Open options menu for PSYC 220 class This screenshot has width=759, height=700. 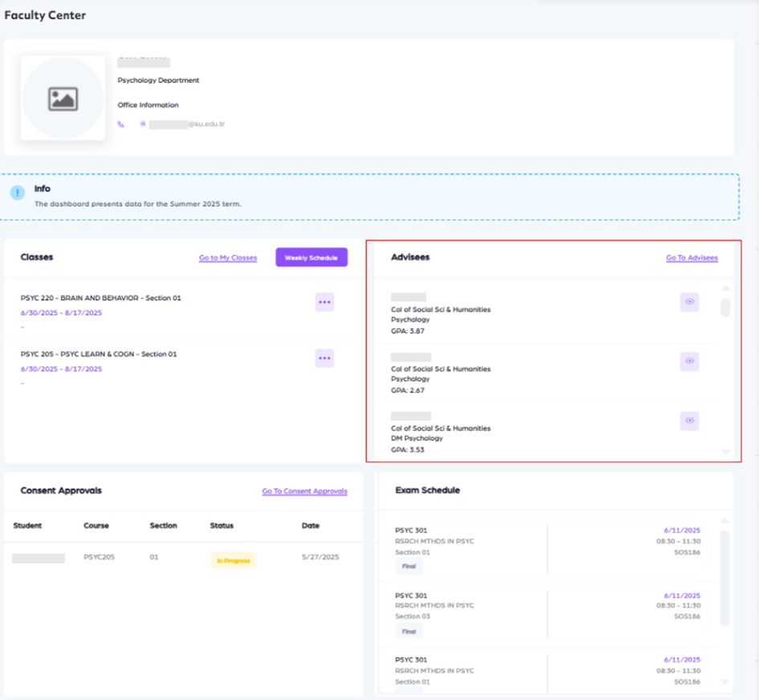click(x=324, y=302)
